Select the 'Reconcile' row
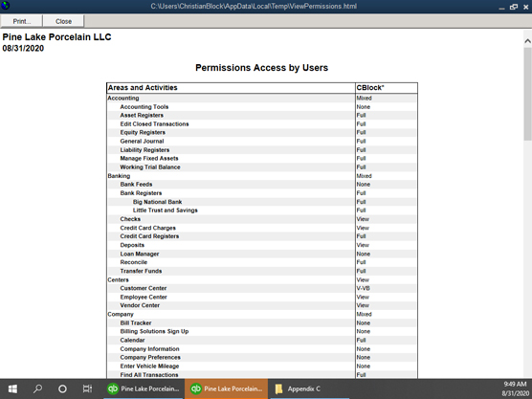The image size is (532, 399). 262,262
